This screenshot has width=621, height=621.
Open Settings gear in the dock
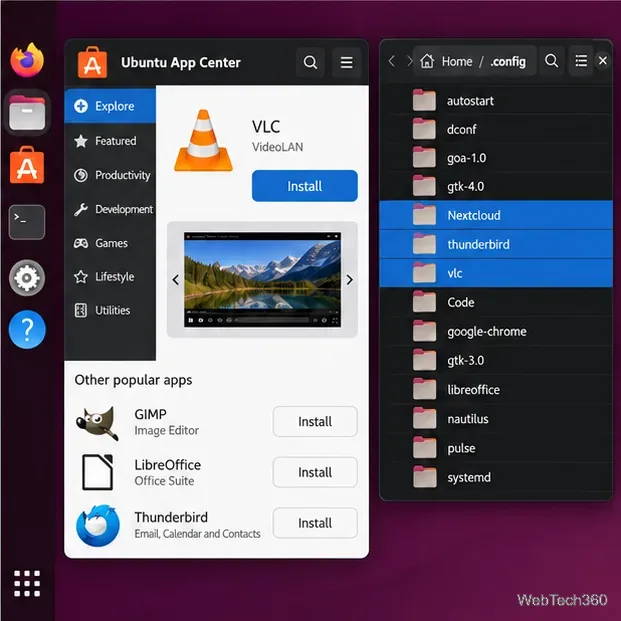click(27, 278)
